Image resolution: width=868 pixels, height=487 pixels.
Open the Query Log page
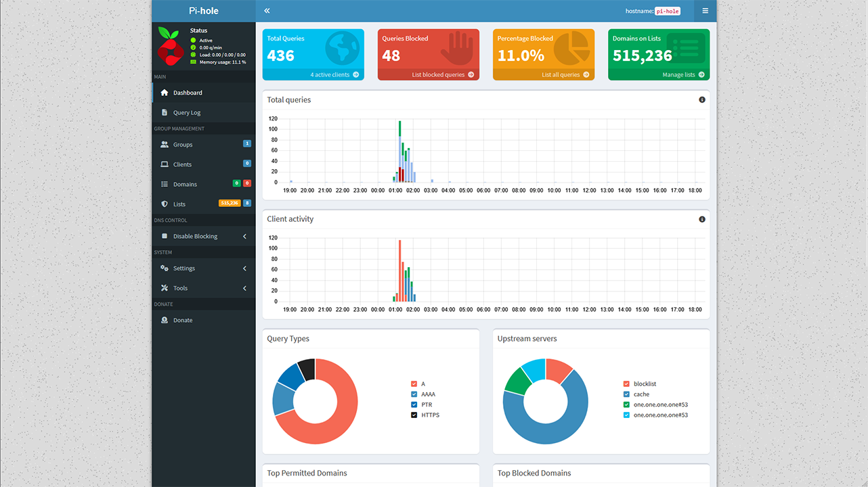click(187, 113)
